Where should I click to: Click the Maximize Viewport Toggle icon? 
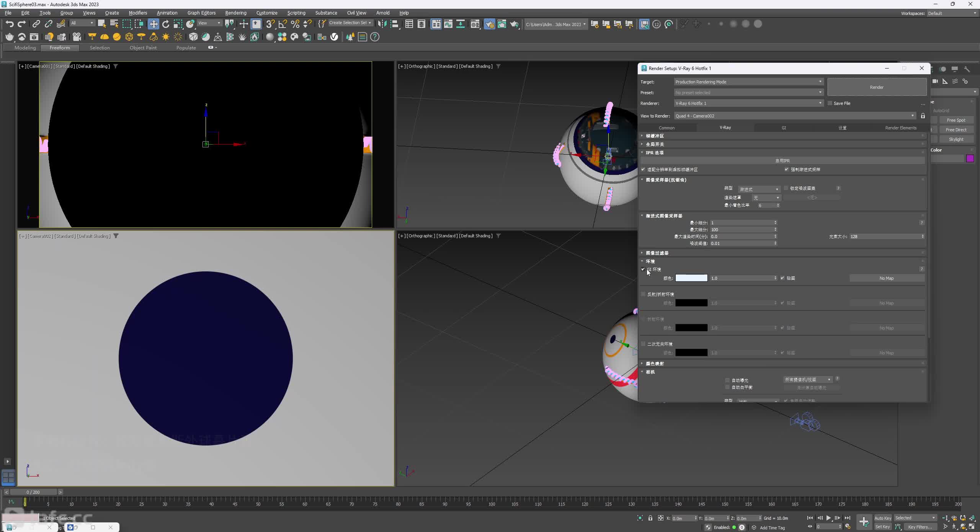[972, 527]
